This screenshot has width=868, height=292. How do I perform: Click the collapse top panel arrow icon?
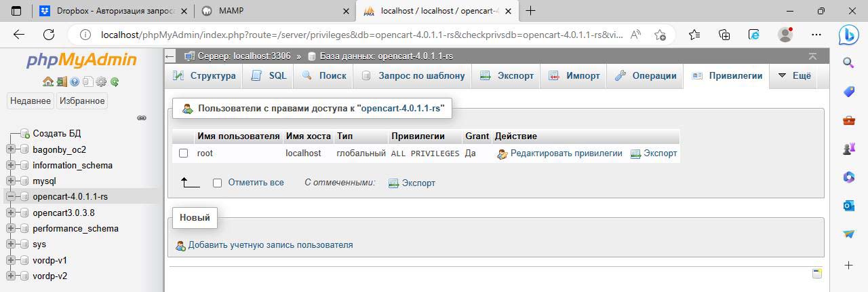click(812, 56)
